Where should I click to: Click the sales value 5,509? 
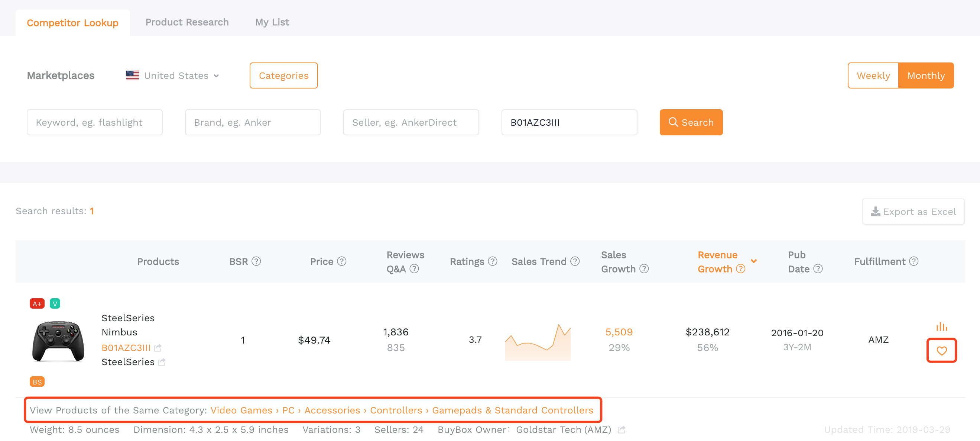point(619,332)
